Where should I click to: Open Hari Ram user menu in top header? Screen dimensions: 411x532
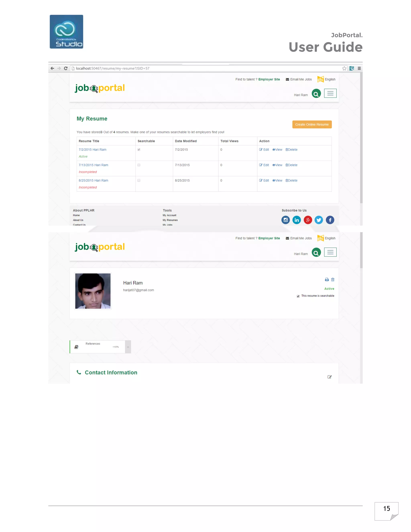click(x=301, y=95)
